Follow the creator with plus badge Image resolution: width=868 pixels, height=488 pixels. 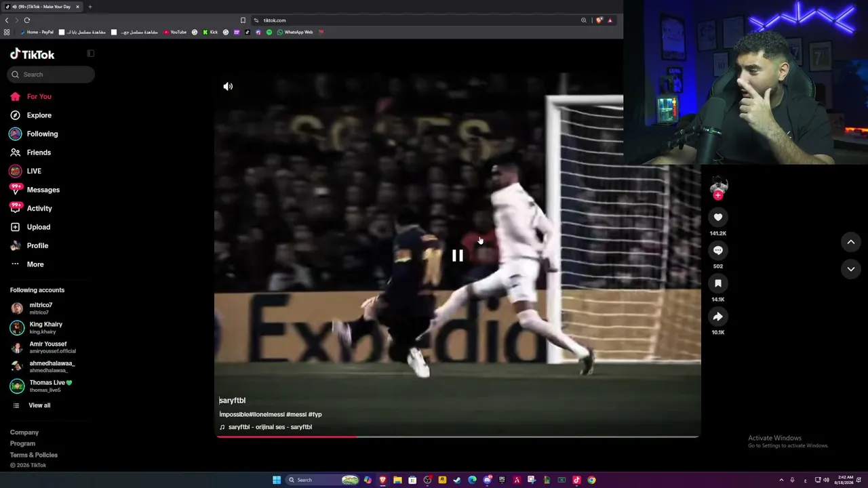point(718,195)
